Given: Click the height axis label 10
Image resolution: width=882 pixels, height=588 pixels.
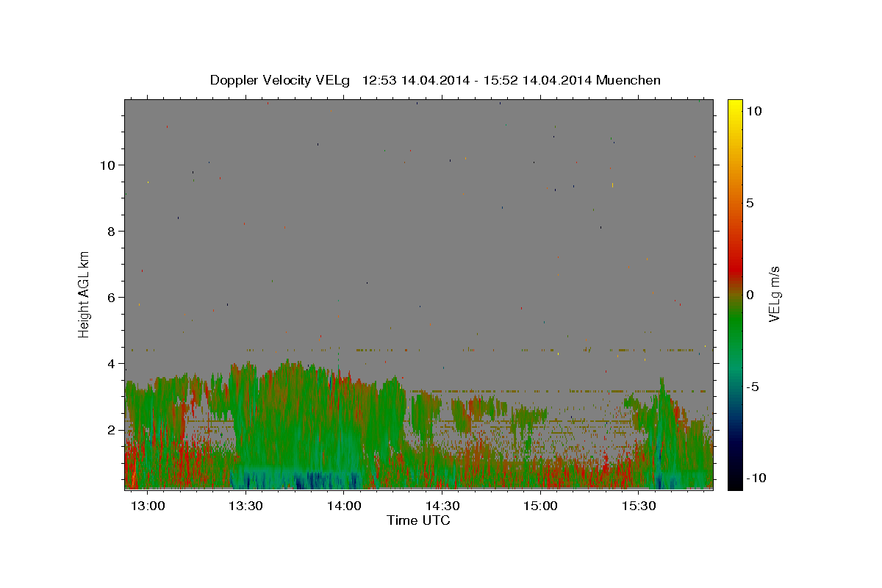Looking at the screenshot, I should [107, 165].
